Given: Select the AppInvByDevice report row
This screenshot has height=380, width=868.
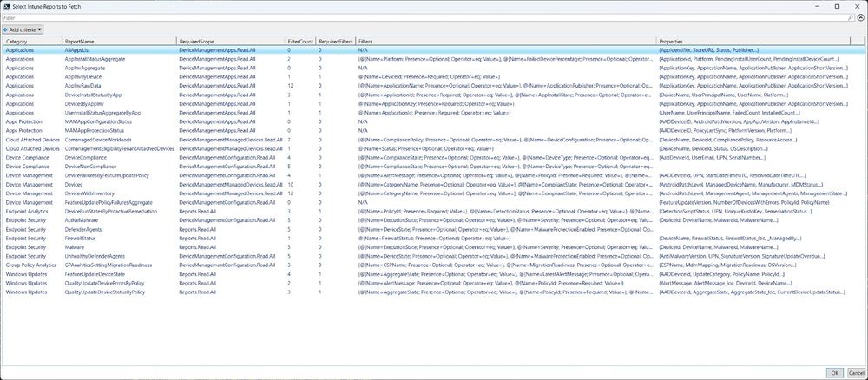Looking at the screenshot, I should [433, 77].
